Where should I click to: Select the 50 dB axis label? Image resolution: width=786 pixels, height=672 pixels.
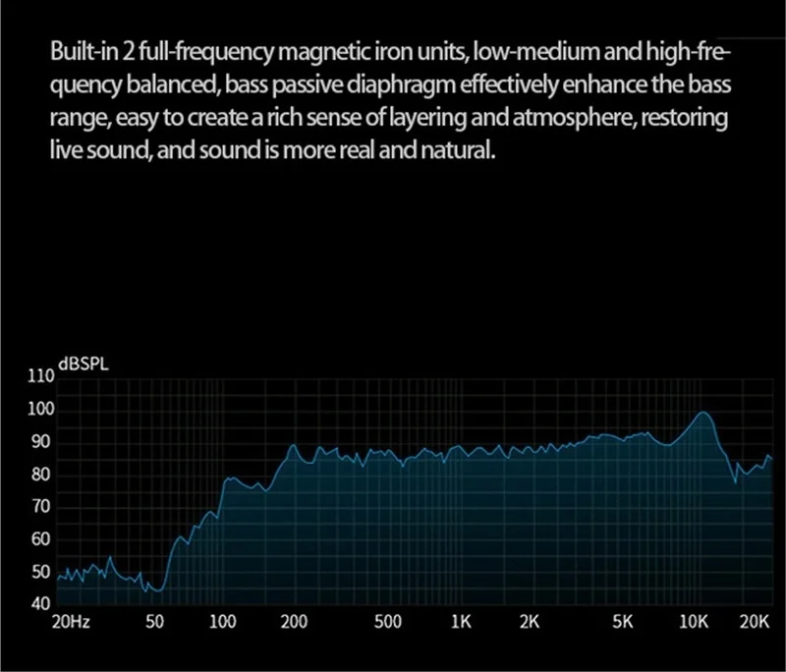(x=41, y=572)
